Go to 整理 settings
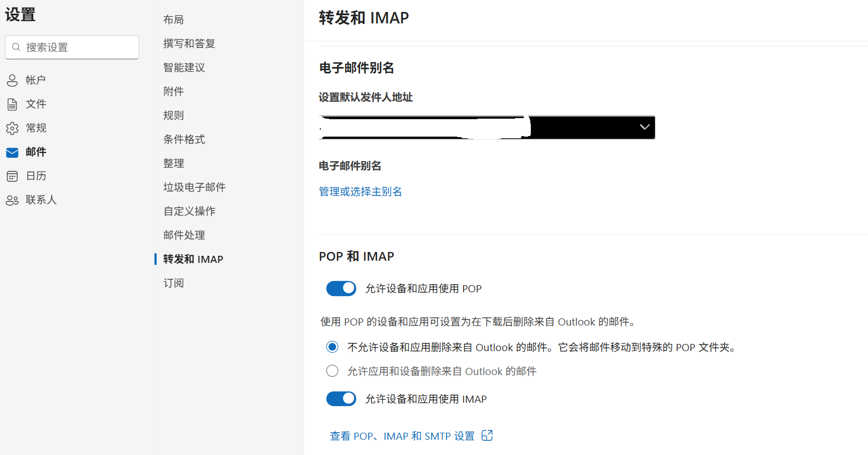The width and height of the screenshot is (868, 455). pyautogui.click(x=173, y=163)
